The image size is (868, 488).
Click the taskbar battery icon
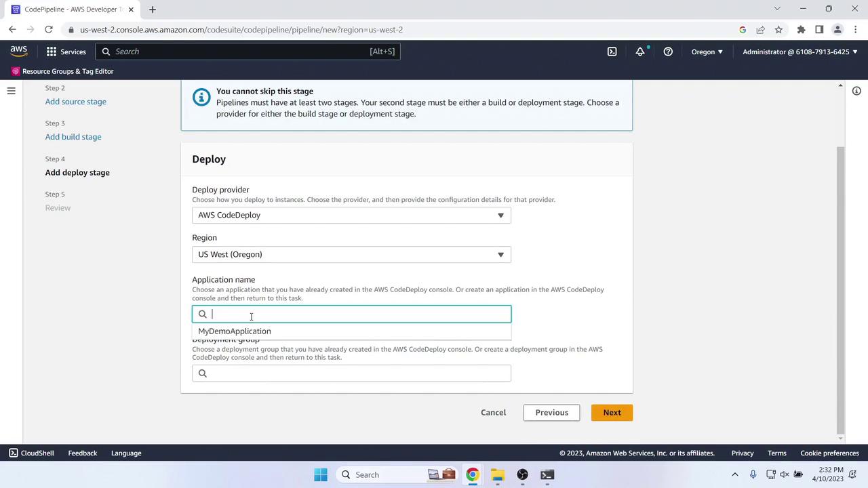click(x=798, y=474)
